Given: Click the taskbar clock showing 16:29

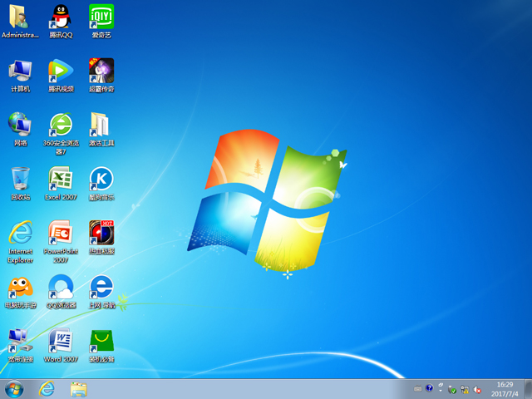Looking at the screenshot, I should pyautogui.click(x=504, y=388).
